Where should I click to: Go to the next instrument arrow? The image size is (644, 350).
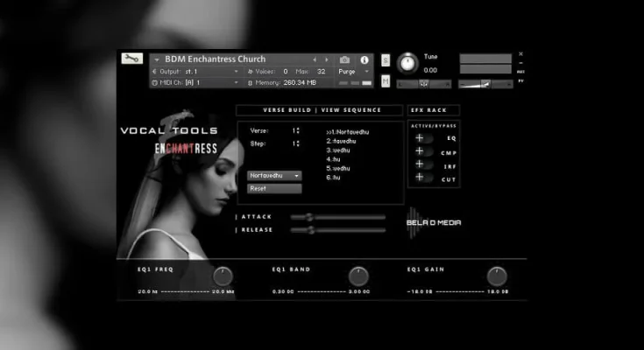click(328, 59)
